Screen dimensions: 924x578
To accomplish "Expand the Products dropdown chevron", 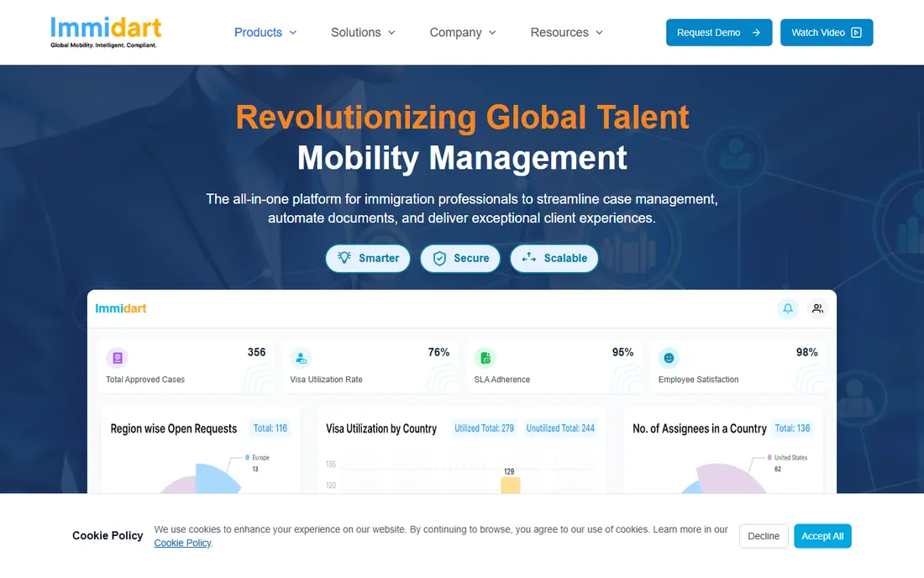I will point(293,33).
